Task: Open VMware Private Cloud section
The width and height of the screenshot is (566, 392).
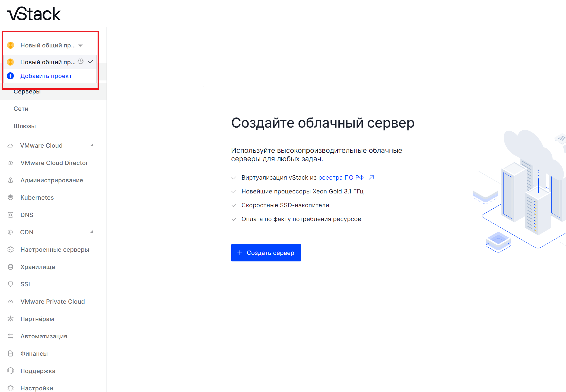Action: (53, 302)
